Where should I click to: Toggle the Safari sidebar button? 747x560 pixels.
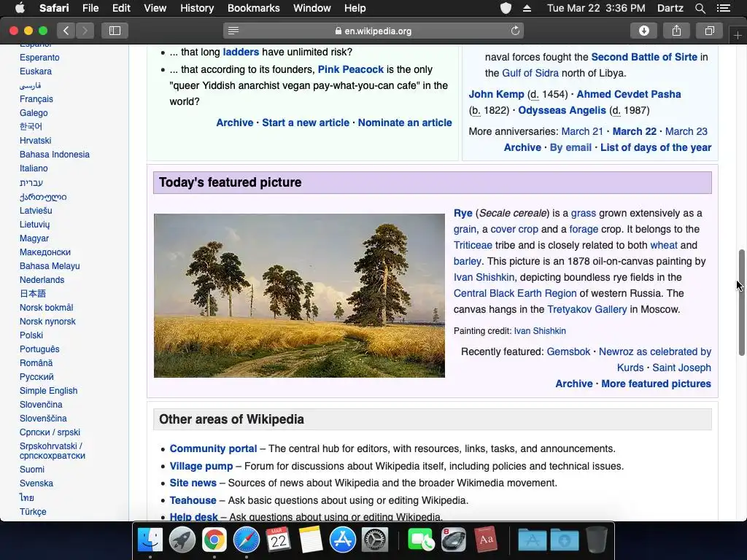115,31
